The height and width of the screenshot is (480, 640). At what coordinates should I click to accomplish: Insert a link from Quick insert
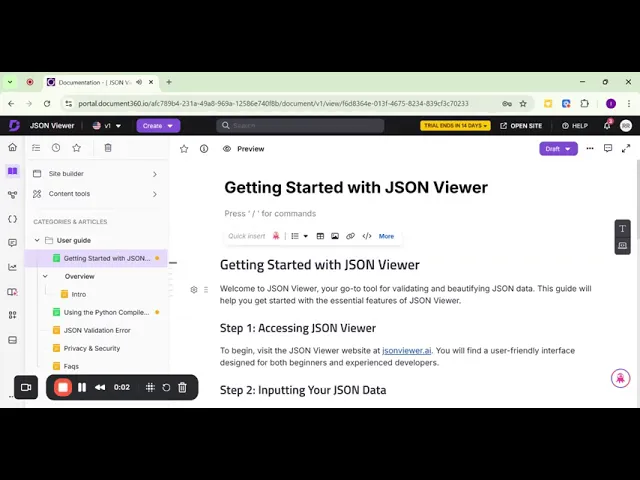(x=350, y=236)
